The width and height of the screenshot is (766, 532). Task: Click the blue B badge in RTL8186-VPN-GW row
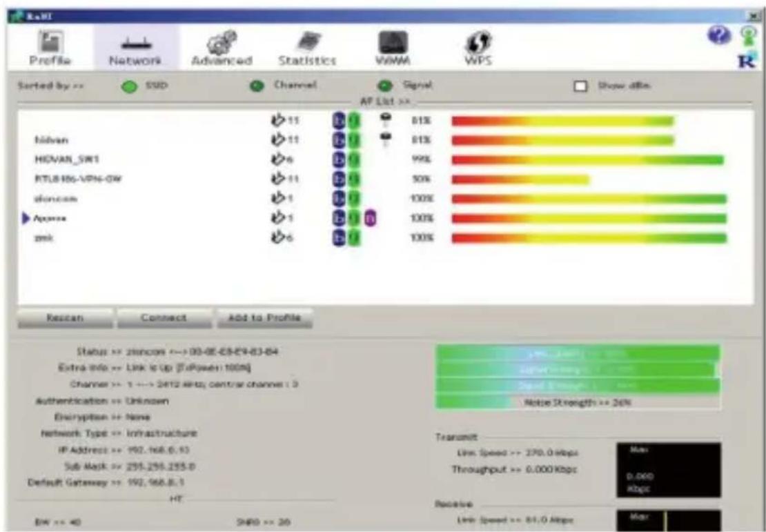[339, 179]
